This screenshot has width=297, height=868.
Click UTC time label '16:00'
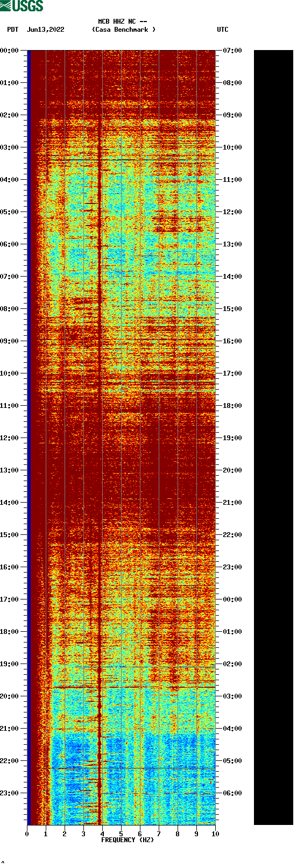(232, 341)
